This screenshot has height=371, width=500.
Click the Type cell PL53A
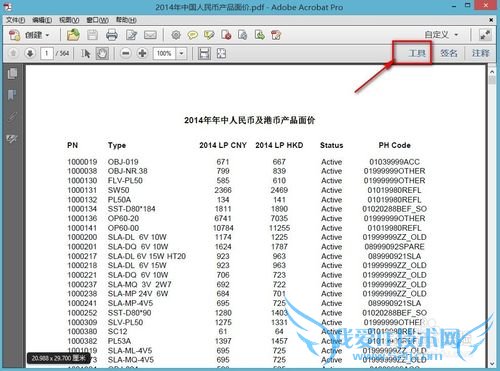[119, 341]
